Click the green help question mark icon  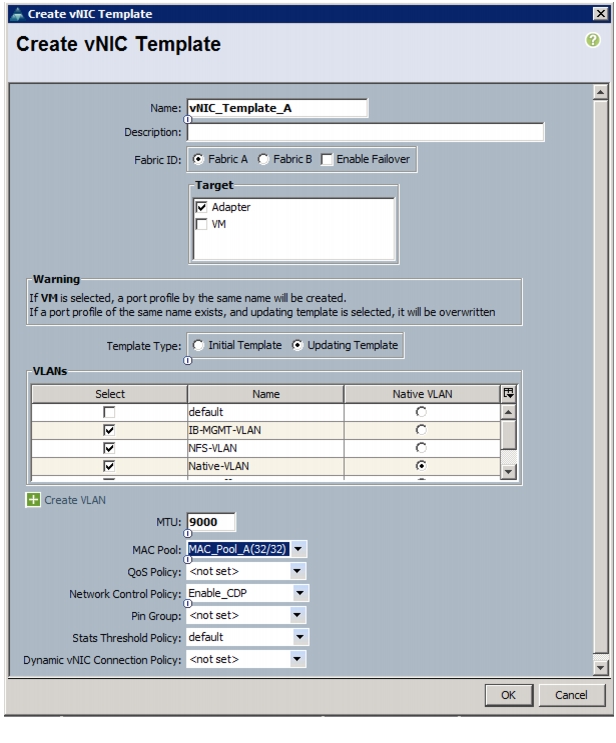coord(592,40)
